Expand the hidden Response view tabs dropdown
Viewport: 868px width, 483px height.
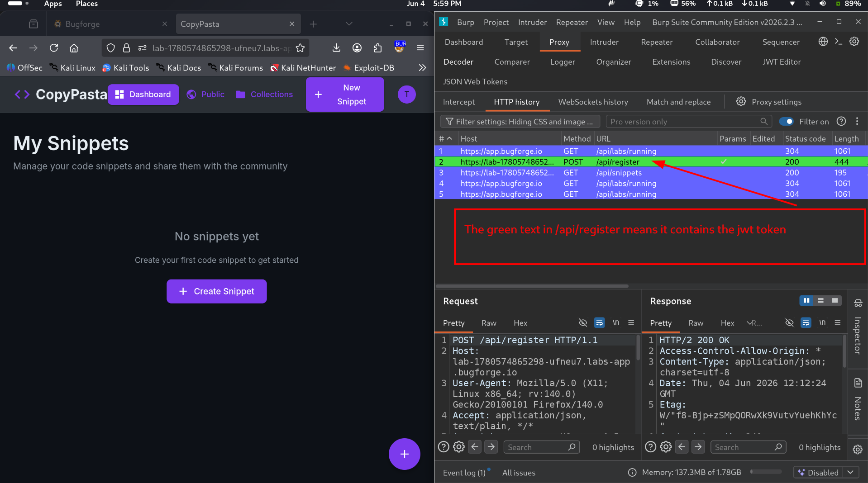click(754, 323)
